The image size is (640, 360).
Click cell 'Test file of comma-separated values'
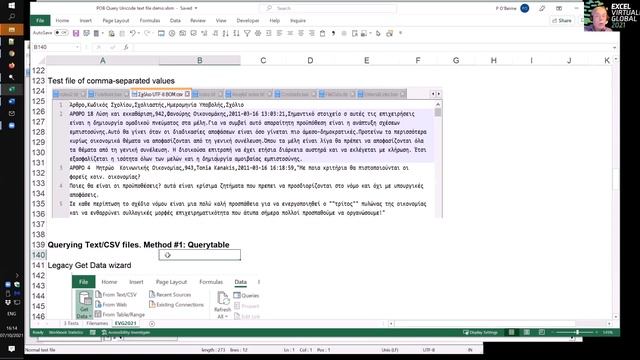coord(111,81)
